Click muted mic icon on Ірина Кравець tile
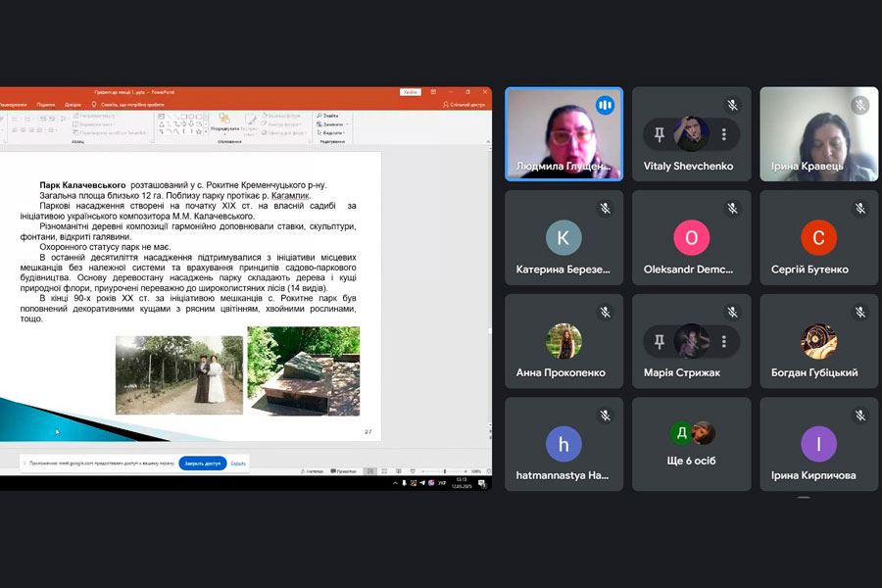Screen dimensions: 882x588 (860, 105)
